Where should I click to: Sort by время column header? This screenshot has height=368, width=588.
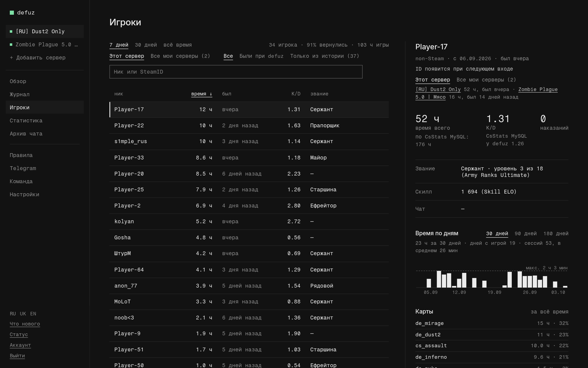pos(201,94)
